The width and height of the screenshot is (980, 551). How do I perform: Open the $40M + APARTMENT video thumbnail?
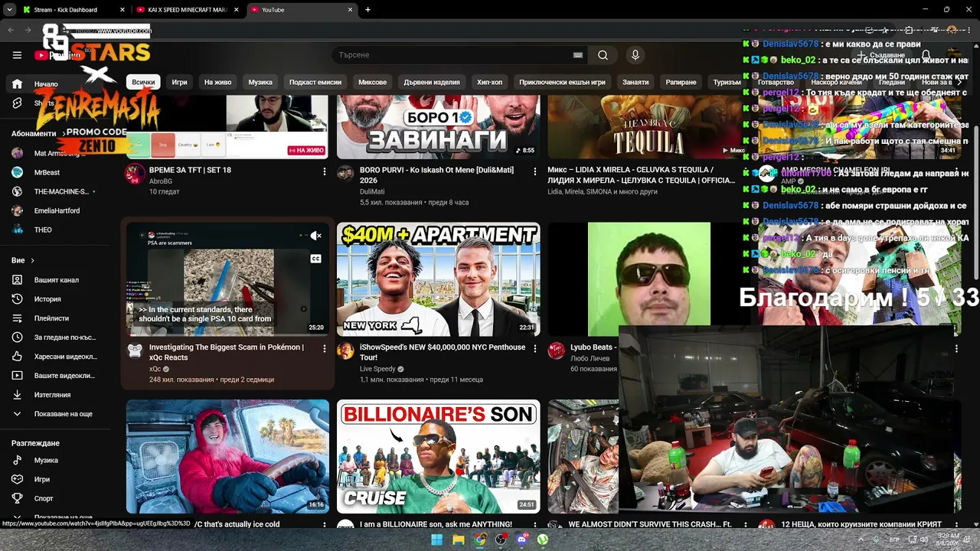pos(438,279)
